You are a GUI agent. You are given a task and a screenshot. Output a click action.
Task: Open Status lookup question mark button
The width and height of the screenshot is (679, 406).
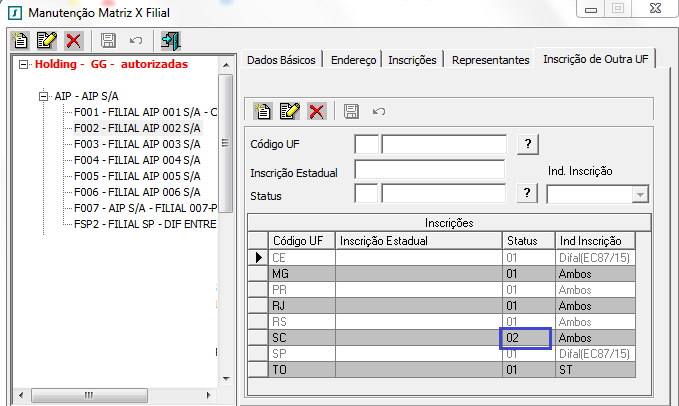pos(527,193)
